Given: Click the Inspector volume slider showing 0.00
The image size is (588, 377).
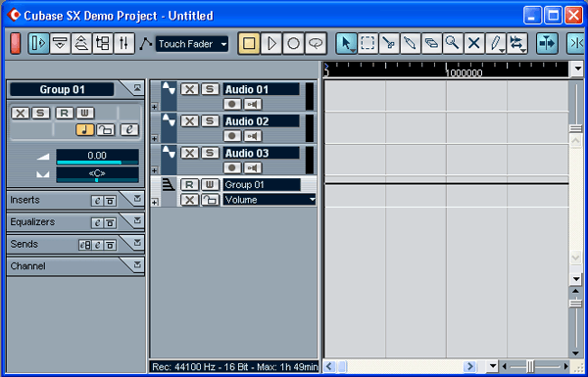Looking at the screenshot, I should point(97,157).
